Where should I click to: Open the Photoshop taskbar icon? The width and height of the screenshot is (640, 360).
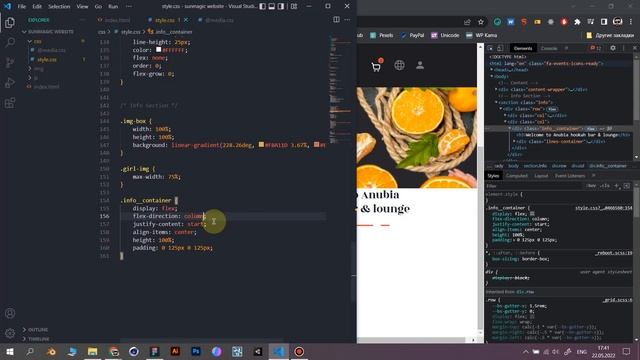coord(196,351)
